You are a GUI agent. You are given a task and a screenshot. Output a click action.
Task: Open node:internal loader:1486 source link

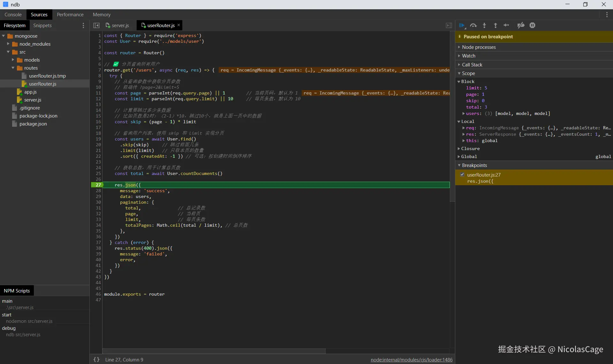412,360
